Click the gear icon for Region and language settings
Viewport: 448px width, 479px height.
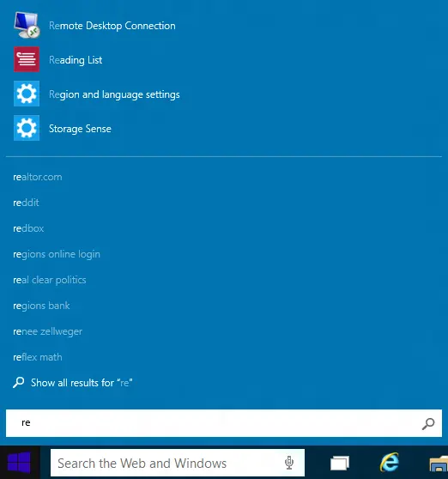click(x=27, y=94)
